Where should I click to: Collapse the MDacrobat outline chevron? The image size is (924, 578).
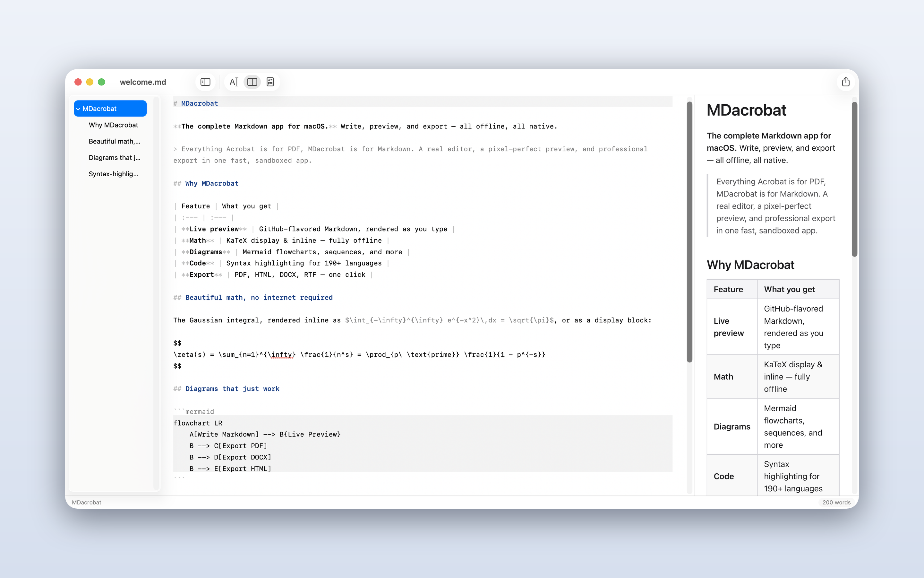tap(78, 109)
